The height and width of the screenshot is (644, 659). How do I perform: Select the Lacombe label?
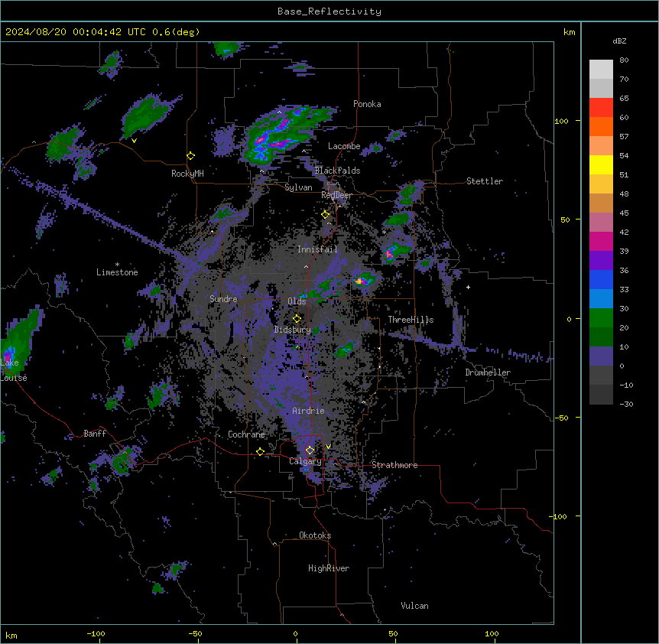(344, 146)
